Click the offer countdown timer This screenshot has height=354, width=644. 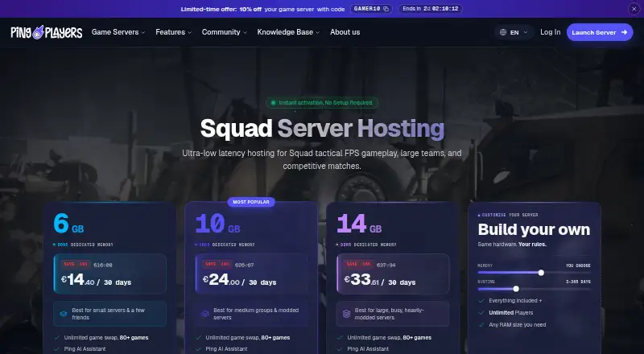pos(430,9)
